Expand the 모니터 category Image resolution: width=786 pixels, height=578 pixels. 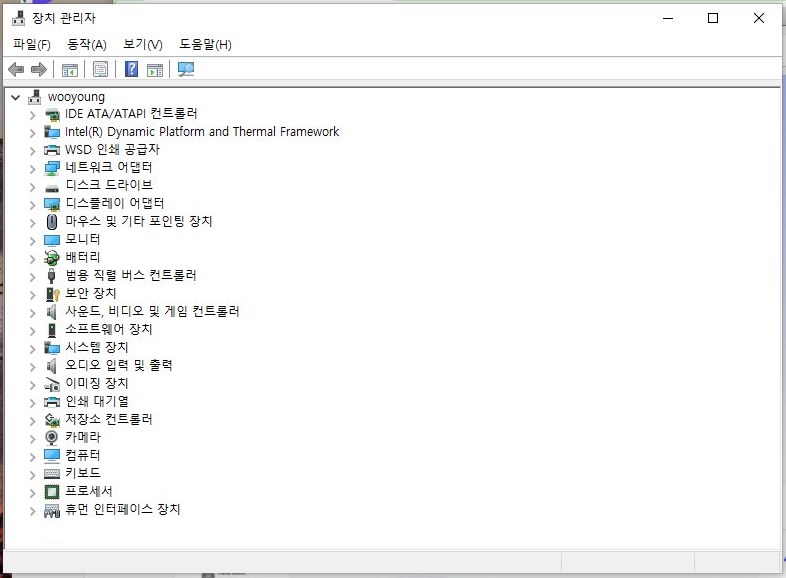[33, 241]
